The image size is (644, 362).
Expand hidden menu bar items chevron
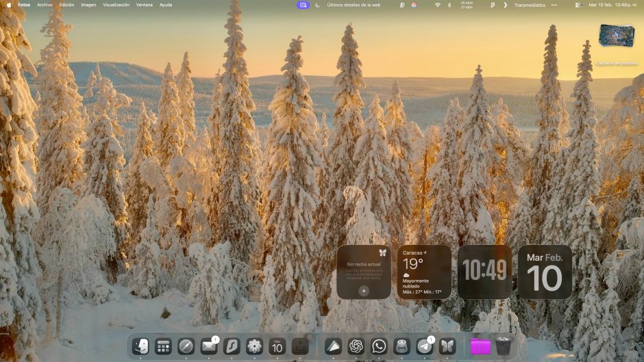click(506, 5)
